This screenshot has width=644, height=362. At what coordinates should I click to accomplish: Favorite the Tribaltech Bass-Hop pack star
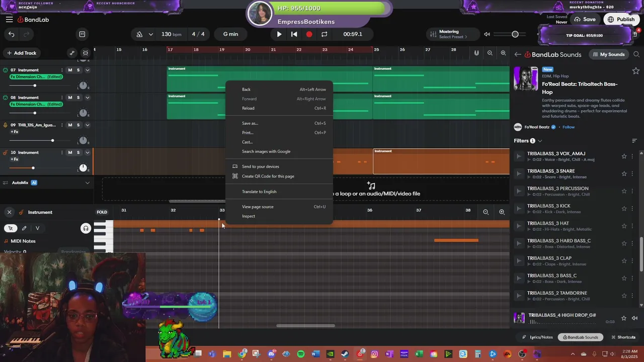tap(636, 71)
